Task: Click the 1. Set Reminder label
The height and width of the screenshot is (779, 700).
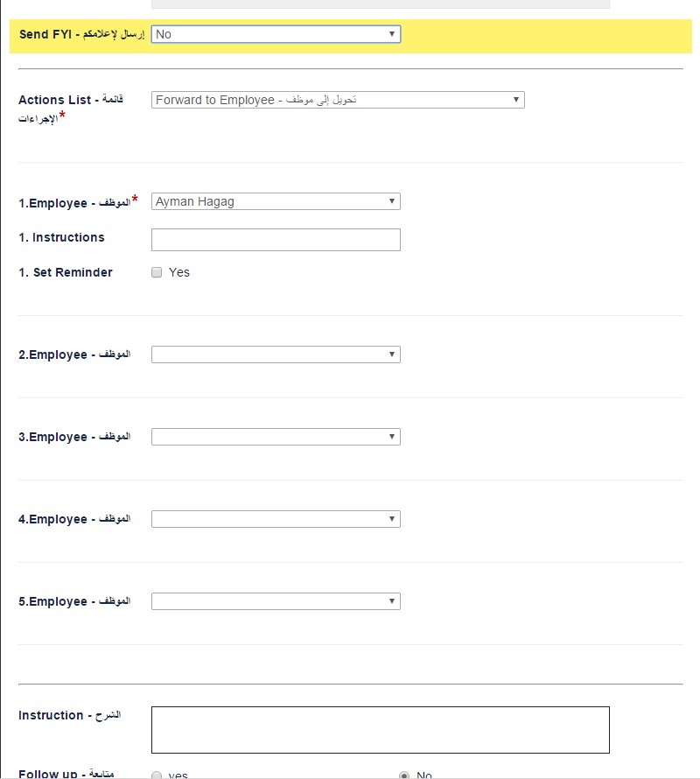Action: point(66,272)
